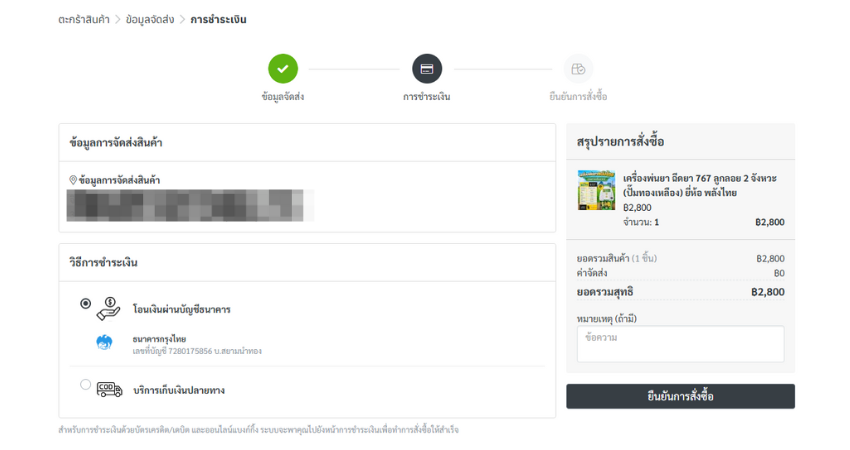Click the location pin icon beside shipping info
850x450 pixels.
tap(73, 180)
